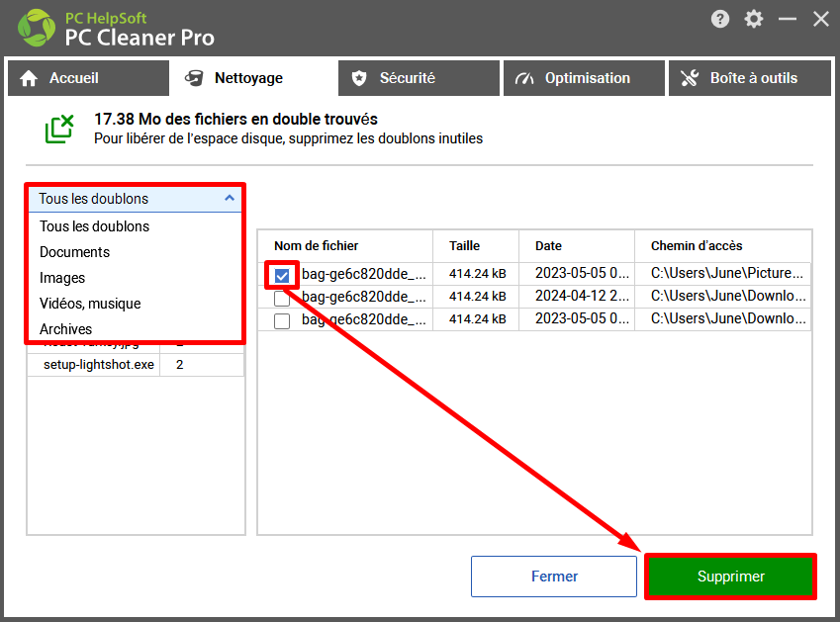
Task: Select setup-lightshot.exe in duplicates list
Action: [x=99, y=365]
